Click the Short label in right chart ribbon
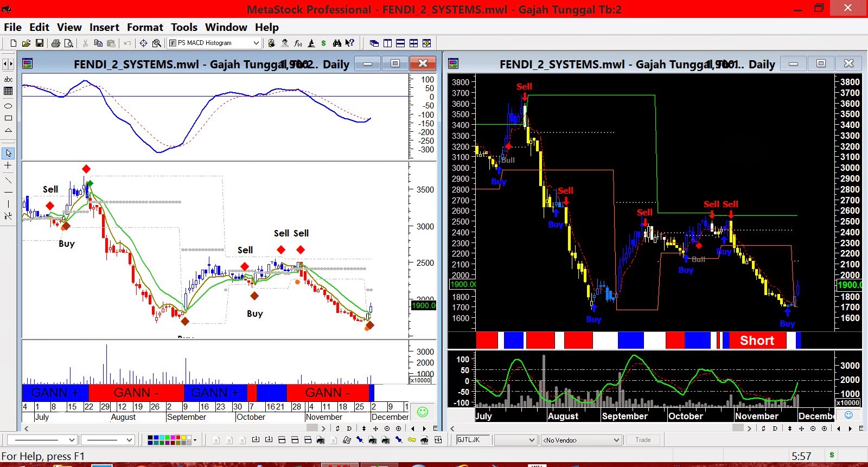 tap(757, 341)
